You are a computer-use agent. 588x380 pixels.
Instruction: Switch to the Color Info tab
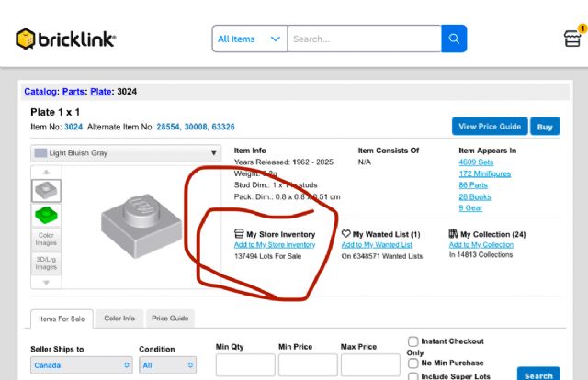click(119, 319)
